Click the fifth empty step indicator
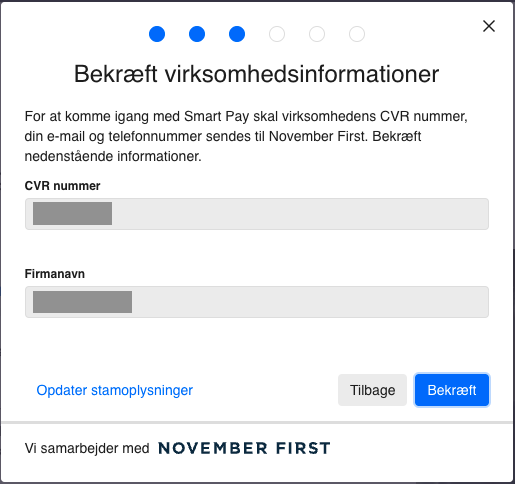The width and height of the screenshot is (515, 484). click(317, 34)
